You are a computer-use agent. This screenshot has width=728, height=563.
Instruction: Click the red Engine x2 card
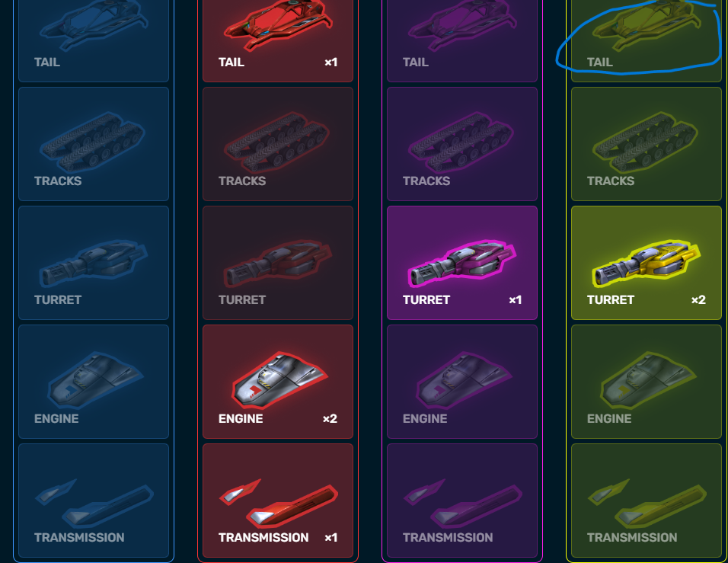click(278, 382)
